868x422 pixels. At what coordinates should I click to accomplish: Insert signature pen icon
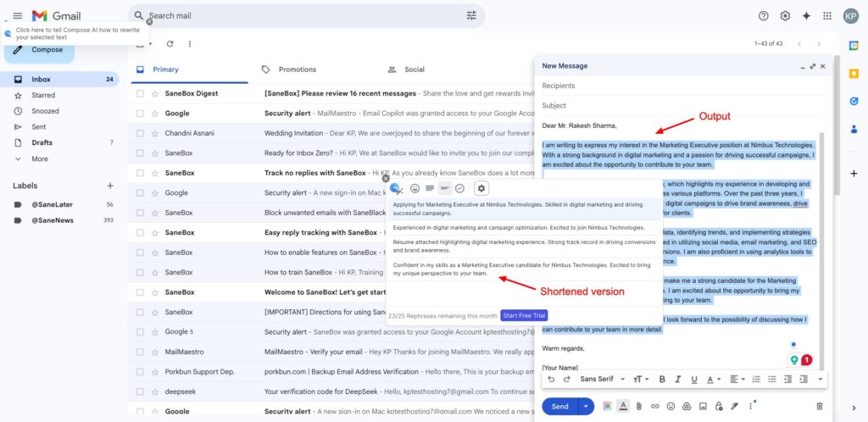pos(735,407)
